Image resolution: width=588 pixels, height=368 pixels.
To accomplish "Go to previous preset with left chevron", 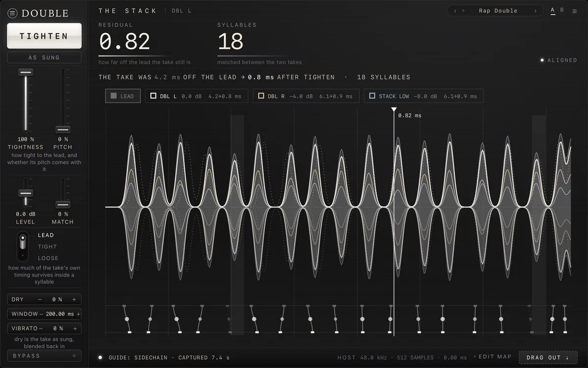I will (x=455, y=11).
